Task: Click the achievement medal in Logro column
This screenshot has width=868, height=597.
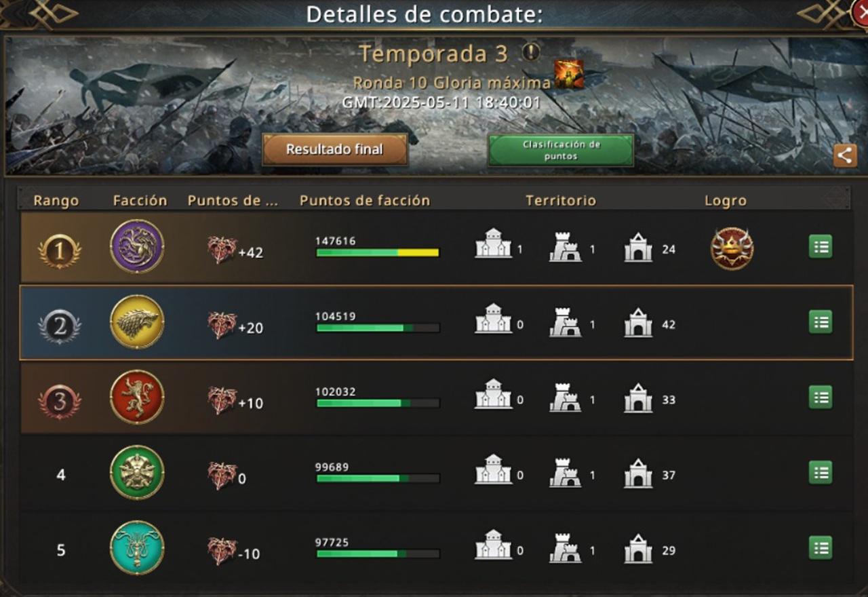Action: coord(732,248)
